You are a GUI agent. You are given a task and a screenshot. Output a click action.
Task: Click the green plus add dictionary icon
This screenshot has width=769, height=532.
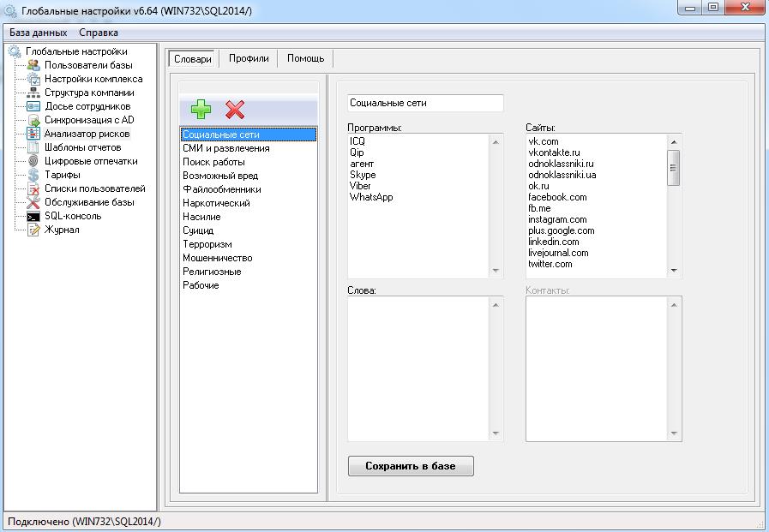[201, 110]
